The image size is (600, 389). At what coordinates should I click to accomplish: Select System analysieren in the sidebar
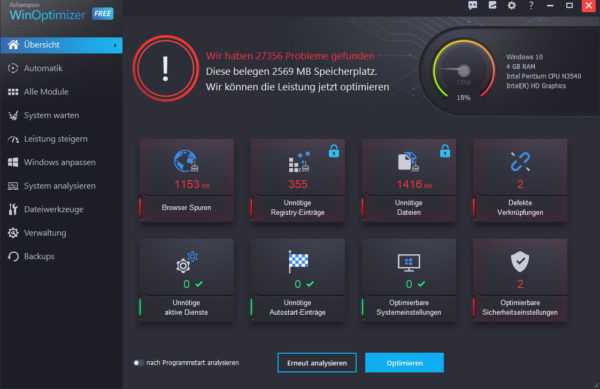(x=61, y=186)
